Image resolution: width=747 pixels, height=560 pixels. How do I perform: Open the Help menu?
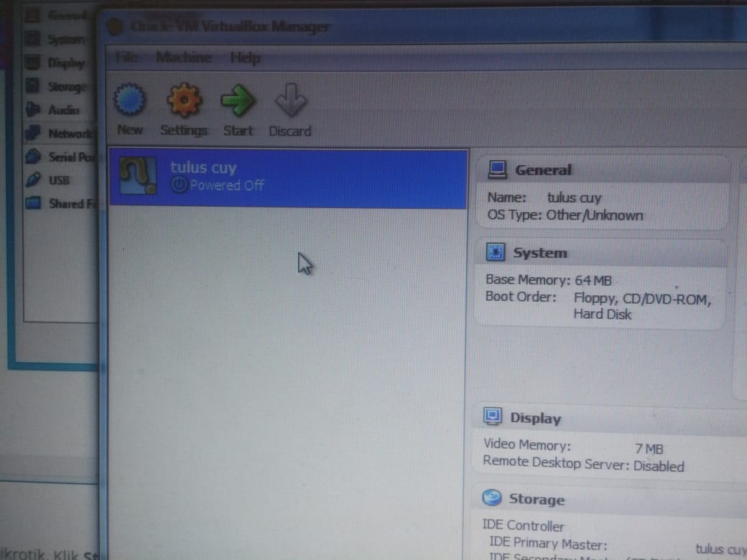click(246, 58)
